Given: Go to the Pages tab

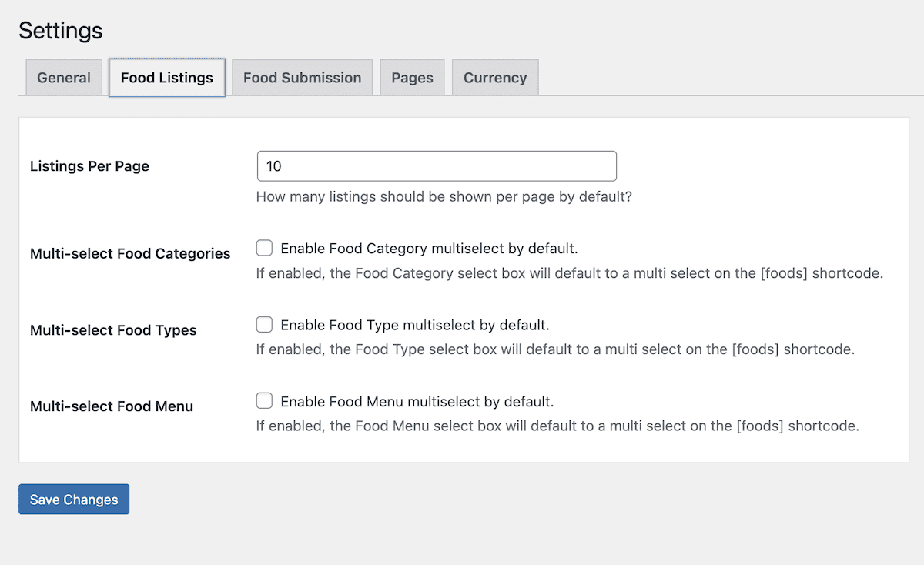Looking at the screenshot, I should (412, 78).
